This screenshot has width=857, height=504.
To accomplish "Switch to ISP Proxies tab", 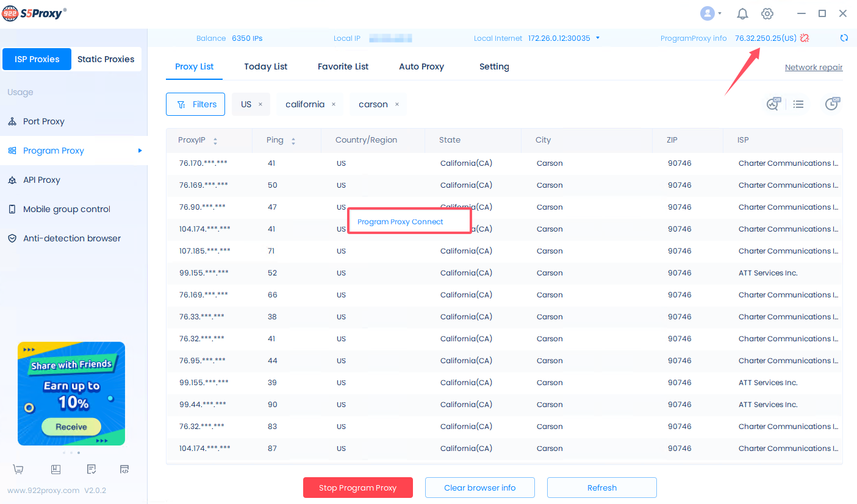I will tap(37, 59).
